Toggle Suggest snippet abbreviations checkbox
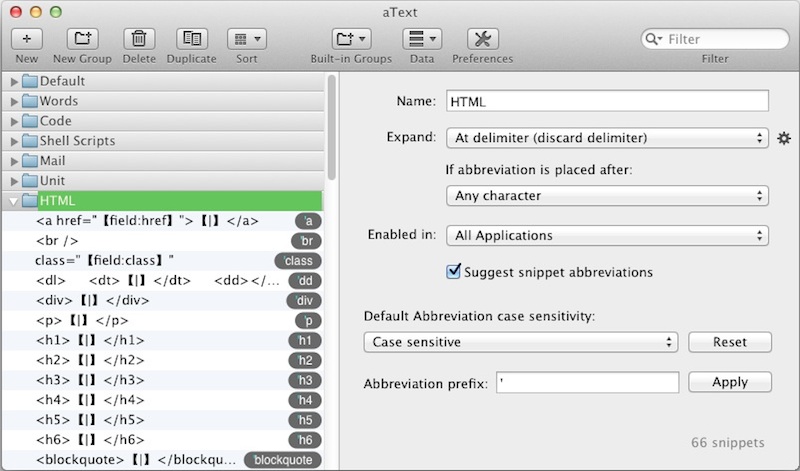800x471 pixels. point(454,271)
